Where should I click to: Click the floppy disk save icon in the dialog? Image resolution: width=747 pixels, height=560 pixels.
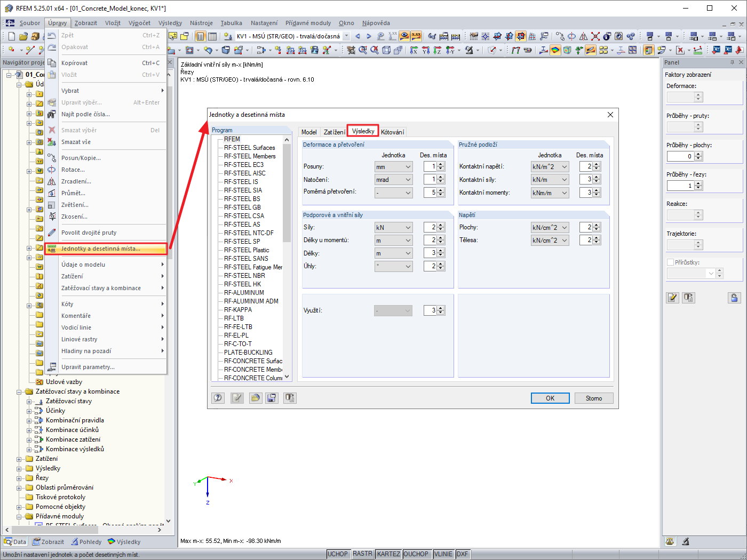point(272,398)
